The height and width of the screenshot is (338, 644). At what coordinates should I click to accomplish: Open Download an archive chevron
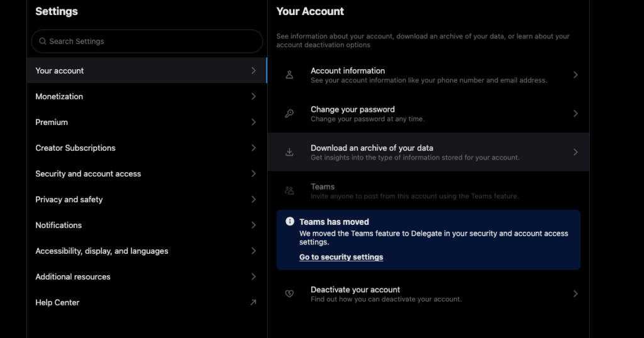(x=575, y=152)
